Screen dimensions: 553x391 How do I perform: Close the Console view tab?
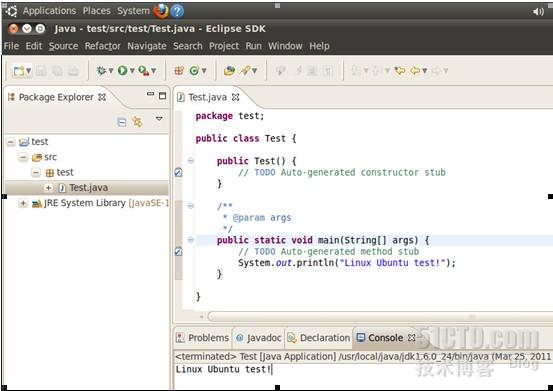pyautogui.click(x=411, y=338)
